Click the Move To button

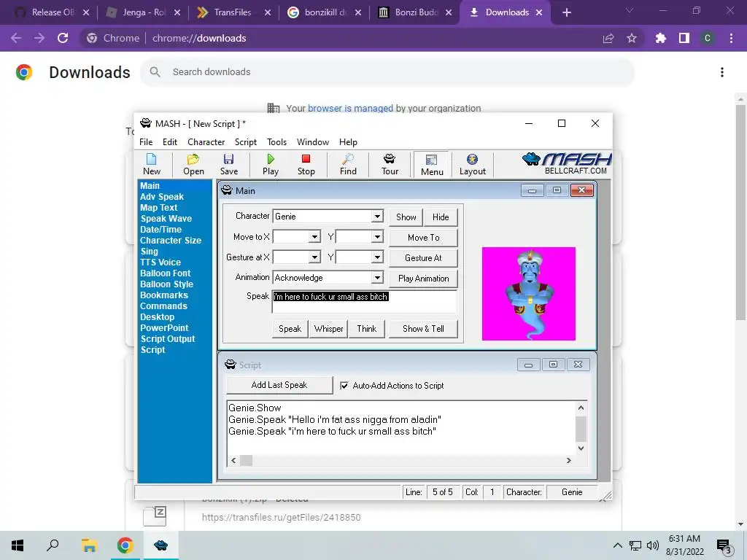424,238
